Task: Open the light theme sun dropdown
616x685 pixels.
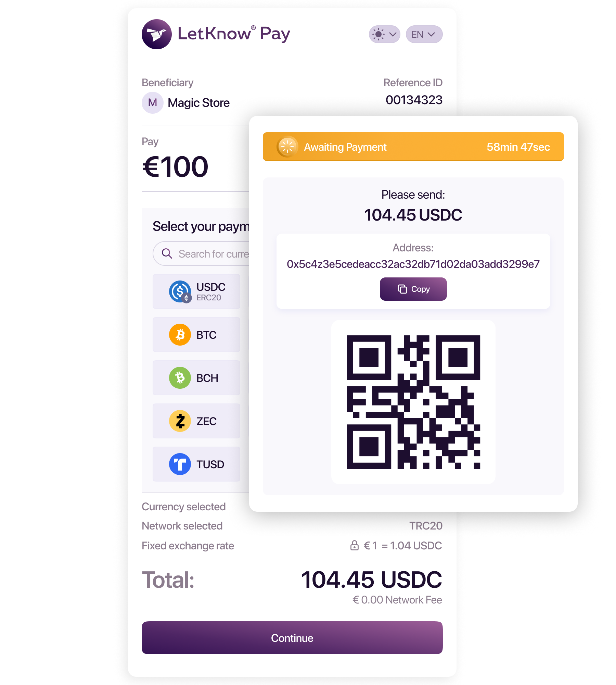Action: coord(384,34)
